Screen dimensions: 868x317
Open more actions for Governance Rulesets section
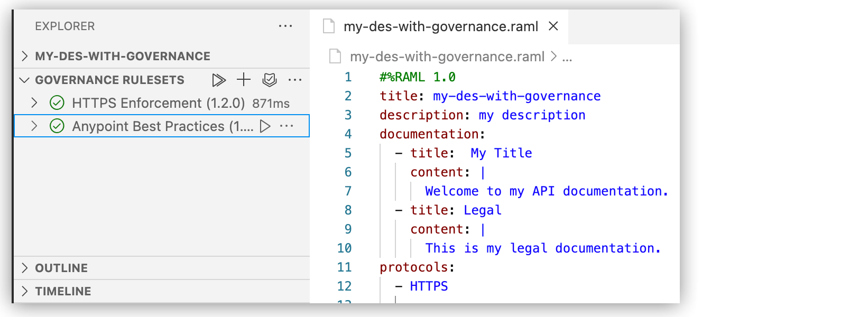(x=295, y=80)
